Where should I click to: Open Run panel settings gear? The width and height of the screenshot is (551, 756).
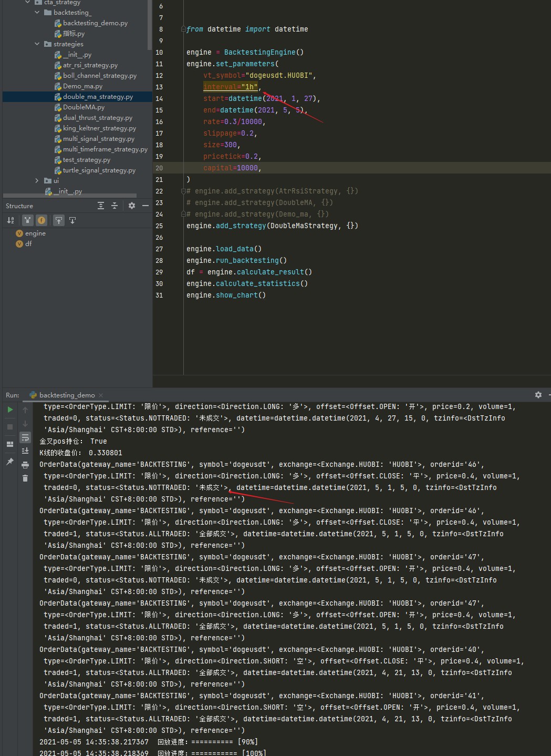[x=538, y=395]
